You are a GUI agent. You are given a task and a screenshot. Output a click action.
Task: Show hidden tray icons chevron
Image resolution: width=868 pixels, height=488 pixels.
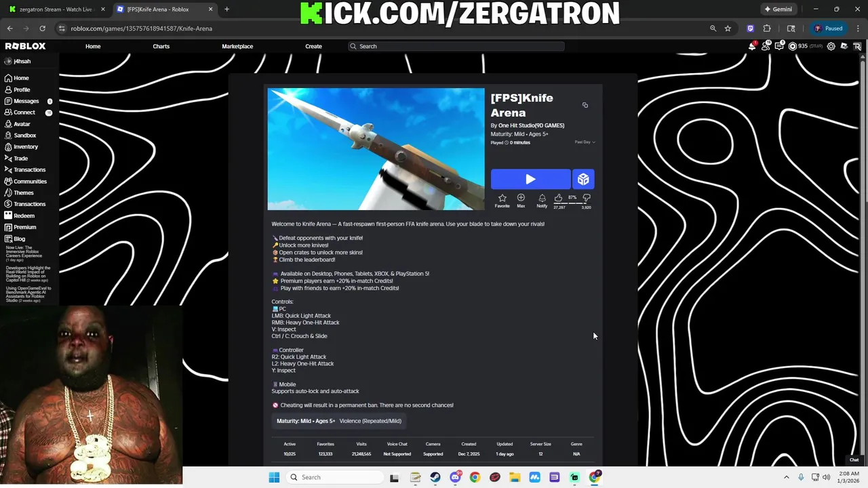pyautogui.click(x=787, y=477)
